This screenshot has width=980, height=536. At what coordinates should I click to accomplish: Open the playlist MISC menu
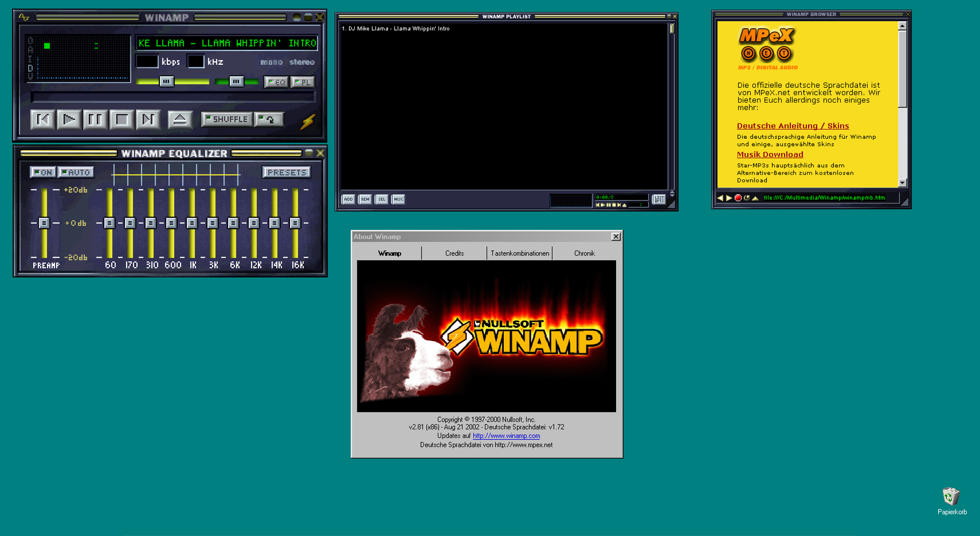[398, 200]
